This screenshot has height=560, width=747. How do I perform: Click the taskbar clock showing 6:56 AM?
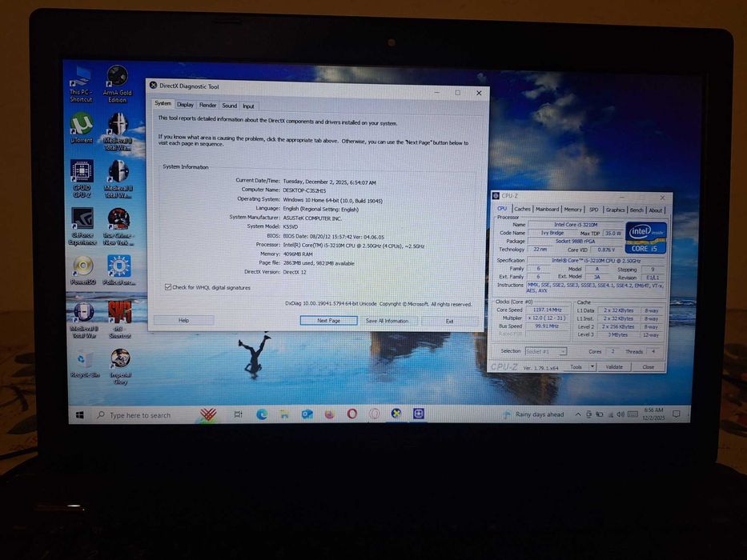click(x=653, y=414)
